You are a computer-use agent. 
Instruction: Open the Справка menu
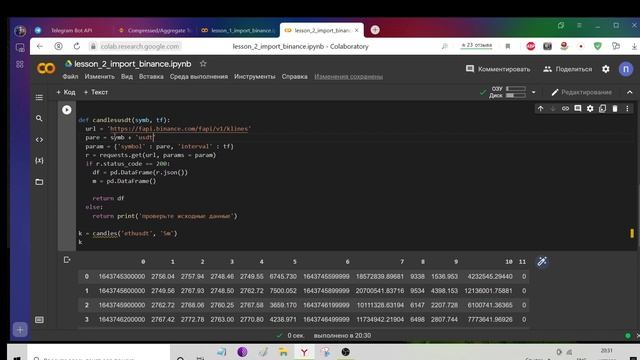click(x=295, y=76)
